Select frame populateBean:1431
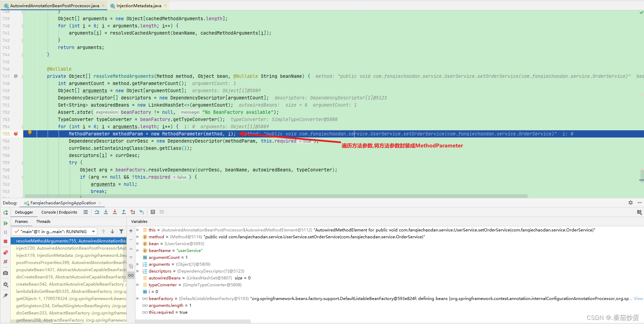Viewport: 644px width, 324px height. [69, 270]
